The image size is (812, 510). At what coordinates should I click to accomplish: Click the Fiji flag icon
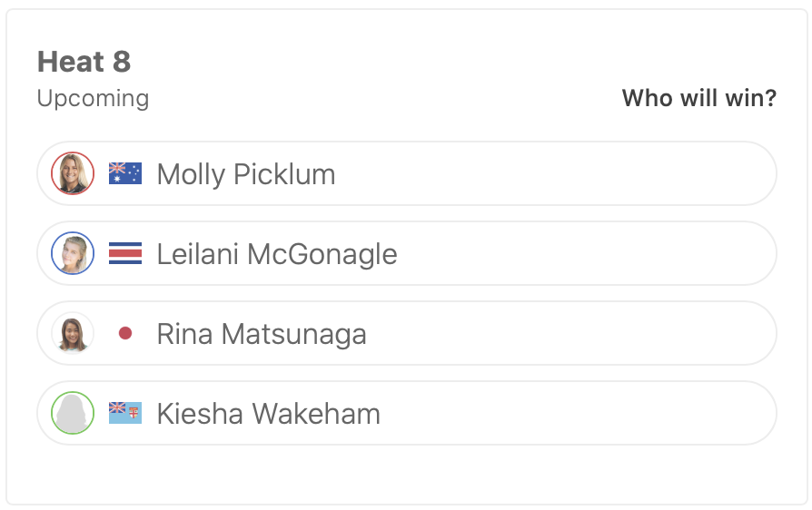click(125, 413)
